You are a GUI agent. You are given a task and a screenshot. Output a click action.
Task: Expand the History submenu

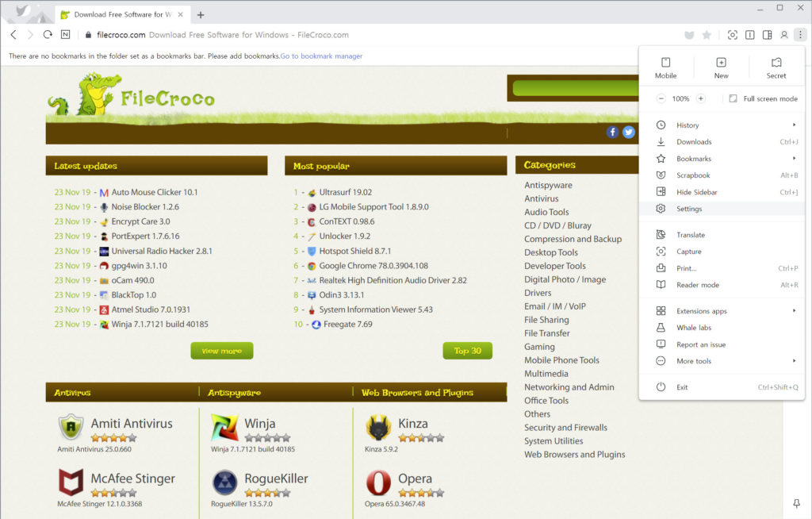[722, 125]
